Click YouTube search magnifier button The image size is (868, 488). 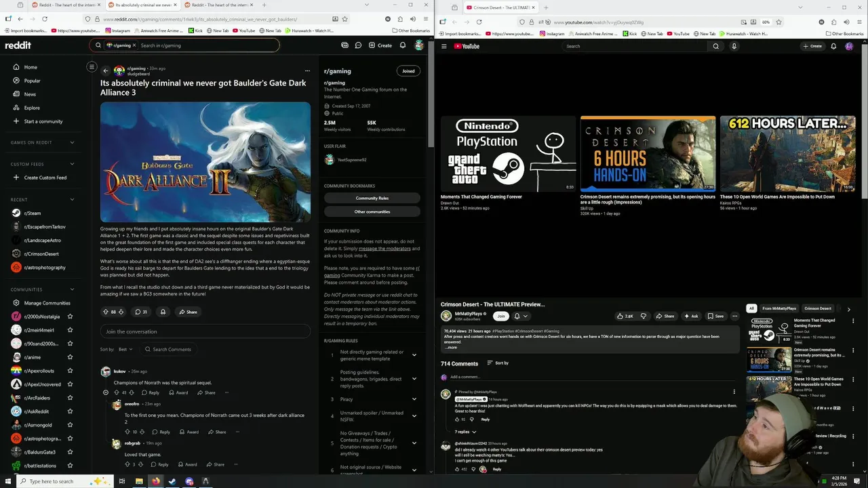click(x=715, y=46)
